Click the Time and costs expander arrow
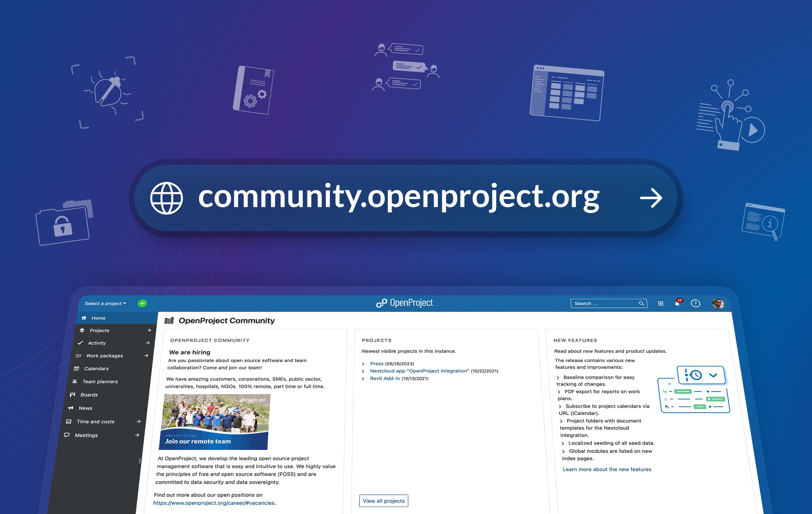The width and height of the screenshot is (812, 514). [x=147, y=422]
